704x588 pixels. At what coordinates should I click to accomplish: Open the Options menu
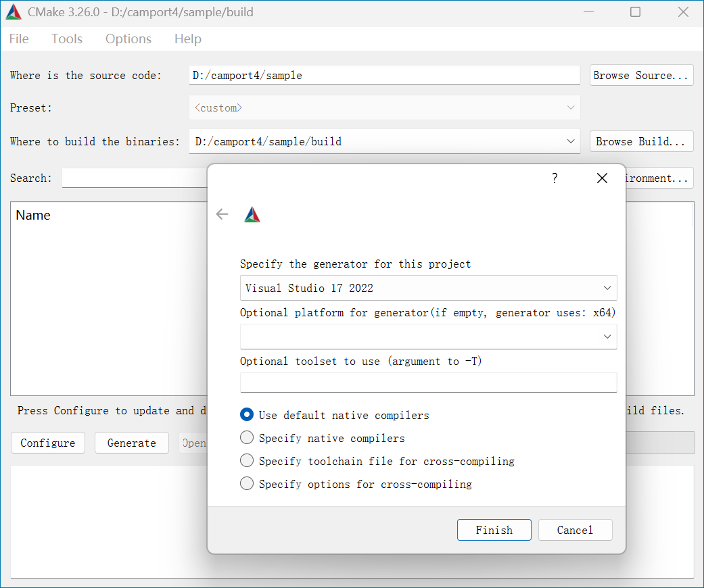point(128,39)
